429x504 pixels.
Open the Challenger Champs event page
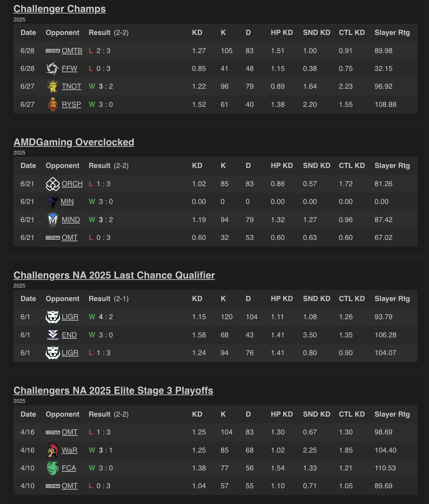point(59,9)
